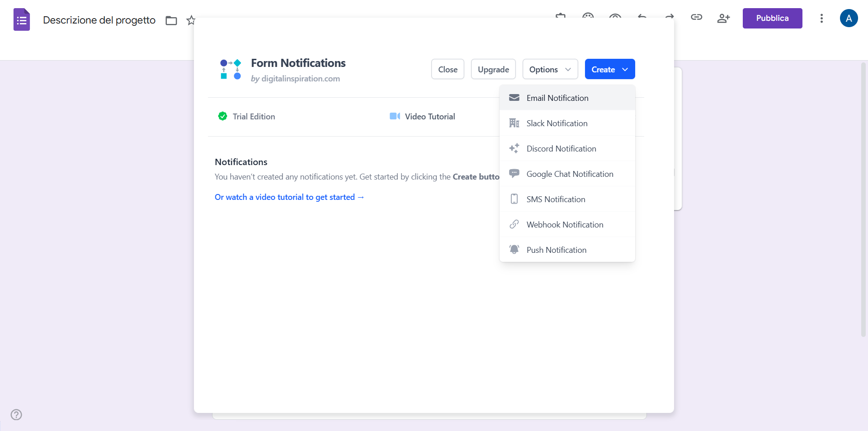The width and height of the screenshot is (868, 431).
Task: Expand the Options dropdown
Action: [550, 69]
